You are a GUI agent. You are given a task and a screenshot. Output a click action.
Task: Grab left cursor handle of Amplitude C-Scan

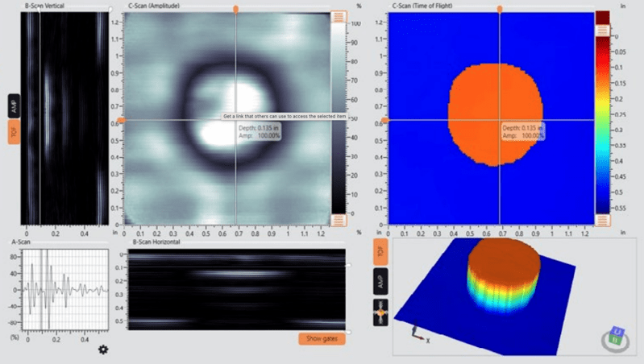[121, 120]
